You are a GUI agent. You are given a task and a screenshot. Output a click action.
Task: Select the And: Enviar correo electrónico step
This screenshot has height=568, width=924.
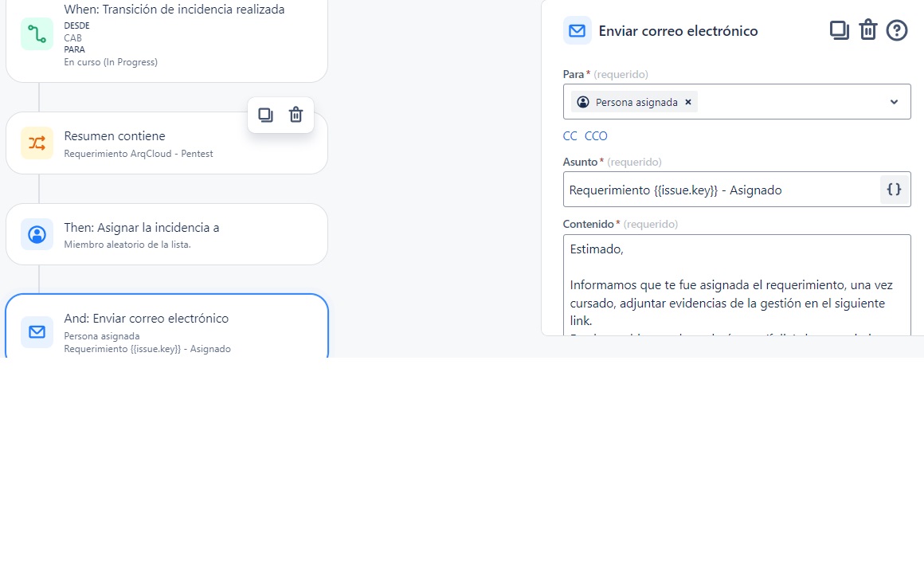pos(166,326)
